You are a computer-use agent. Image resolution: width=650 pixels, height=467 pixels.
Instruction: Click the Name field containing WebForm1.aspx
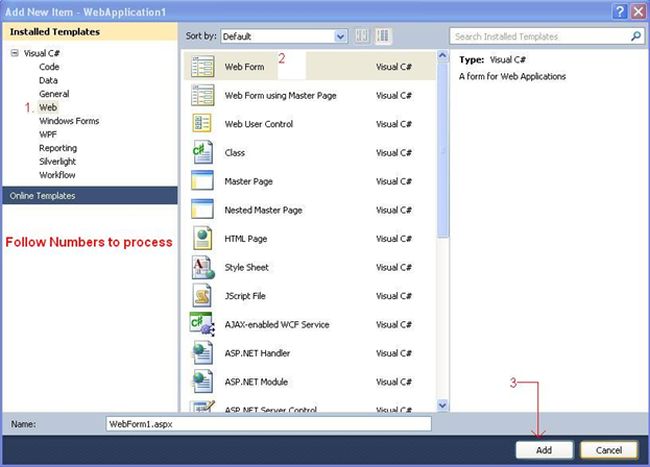click(x=268, y=424)
